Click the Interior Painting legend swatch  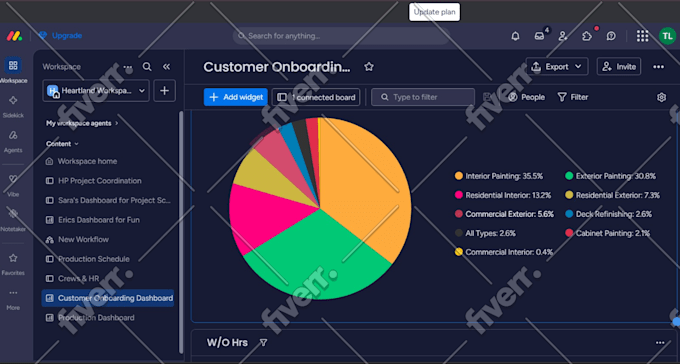459,176
